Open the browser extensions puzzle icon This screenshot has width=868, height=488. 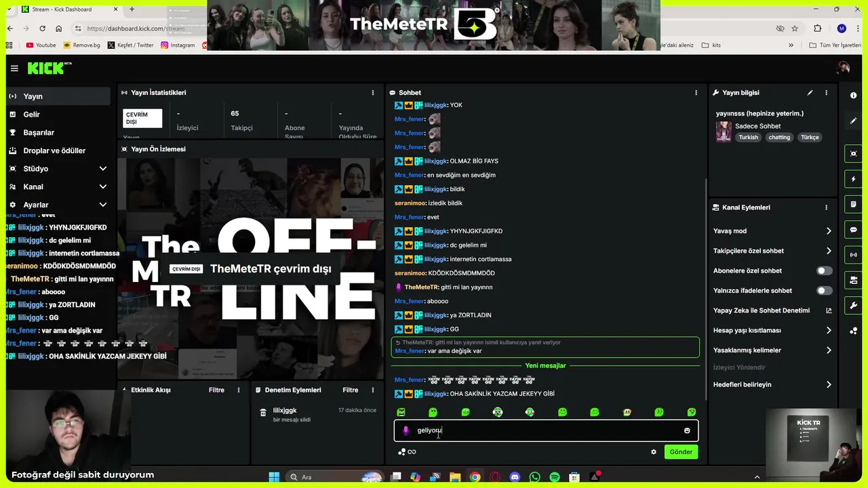(817, 28)
